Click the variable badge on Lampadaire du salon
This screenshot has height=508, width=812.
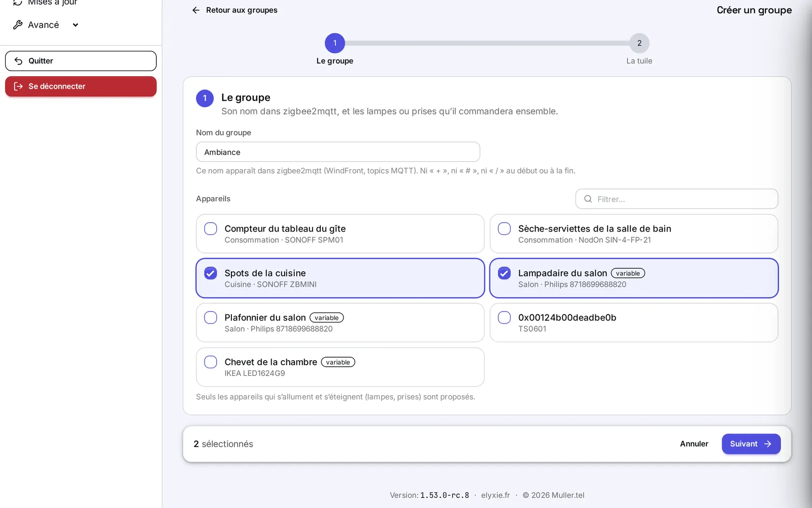[x=628, y=273]
